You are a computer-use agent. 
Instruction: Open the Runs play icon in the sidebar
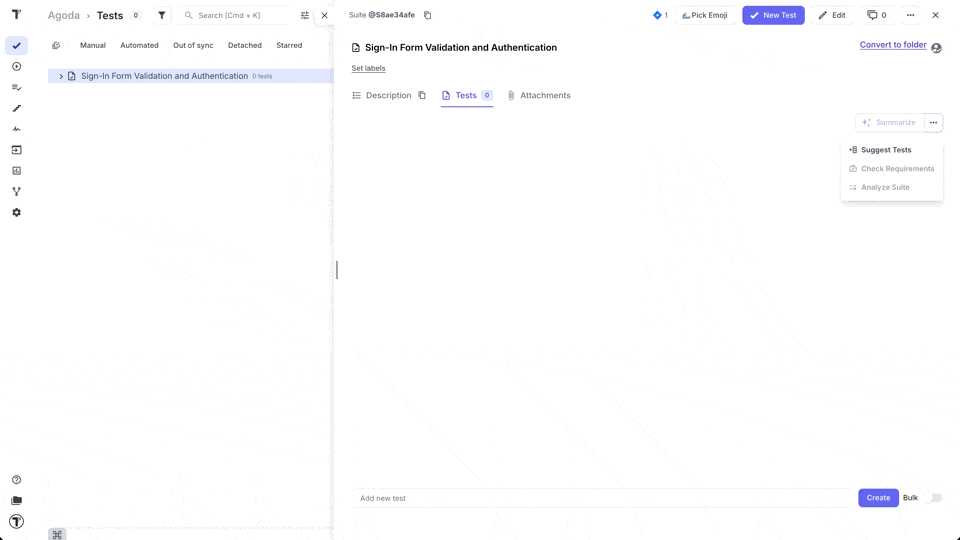[x=16, y=67]
